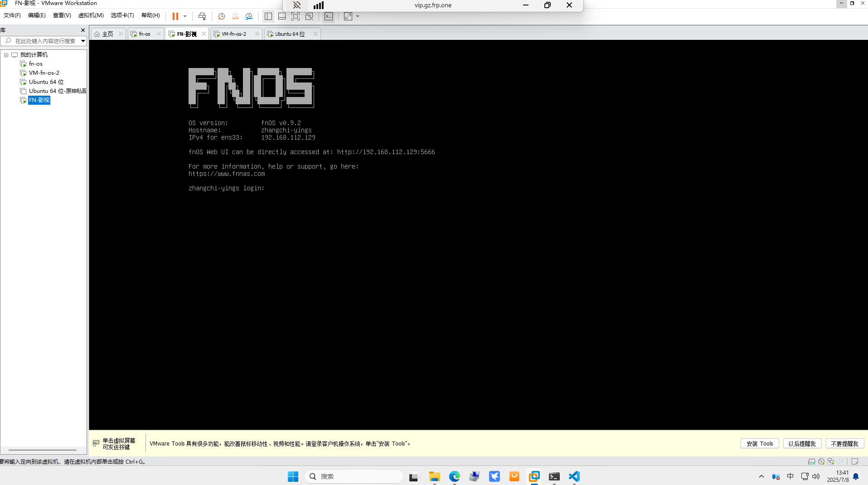The image size is (868, 485).
Task: Click the connection signal strength icon
Action: 319,5
